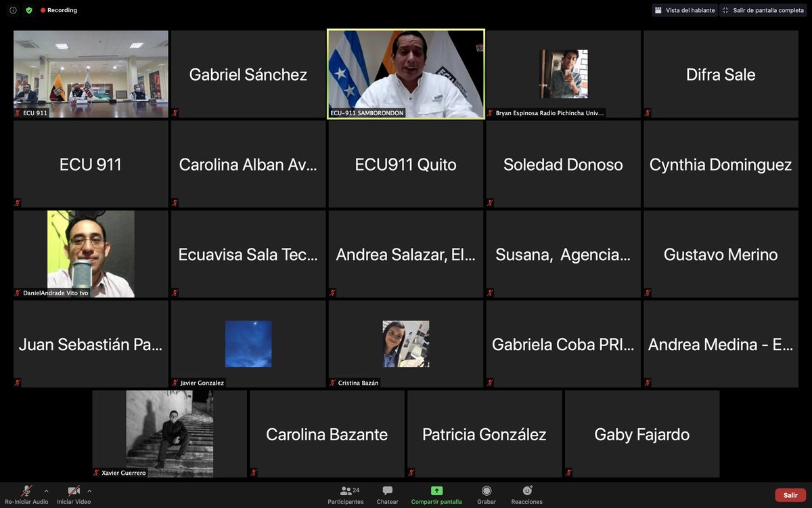Select Difra Sale tile
Viewport: 812px width, 508px height.
point(721,75)
